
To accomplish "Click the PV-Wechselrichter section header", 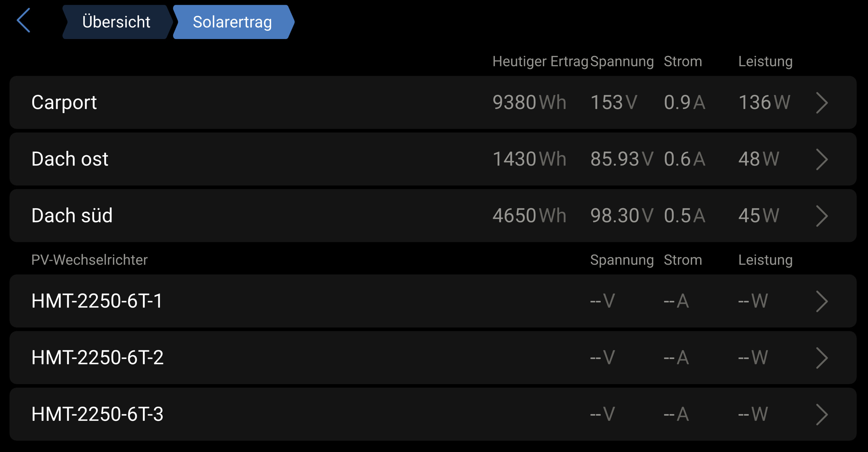I will pos(89,260).
